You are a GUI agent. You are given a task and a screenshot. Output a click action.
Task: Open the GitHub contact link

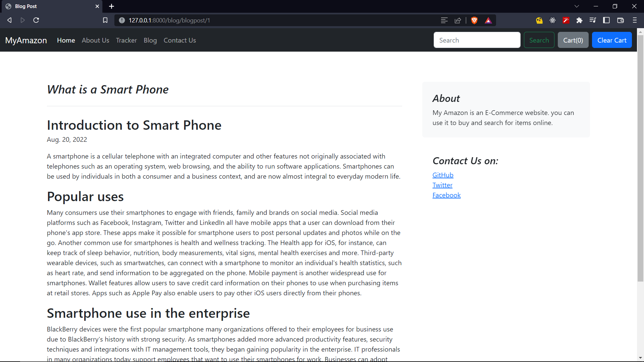[x=443, y=175]
